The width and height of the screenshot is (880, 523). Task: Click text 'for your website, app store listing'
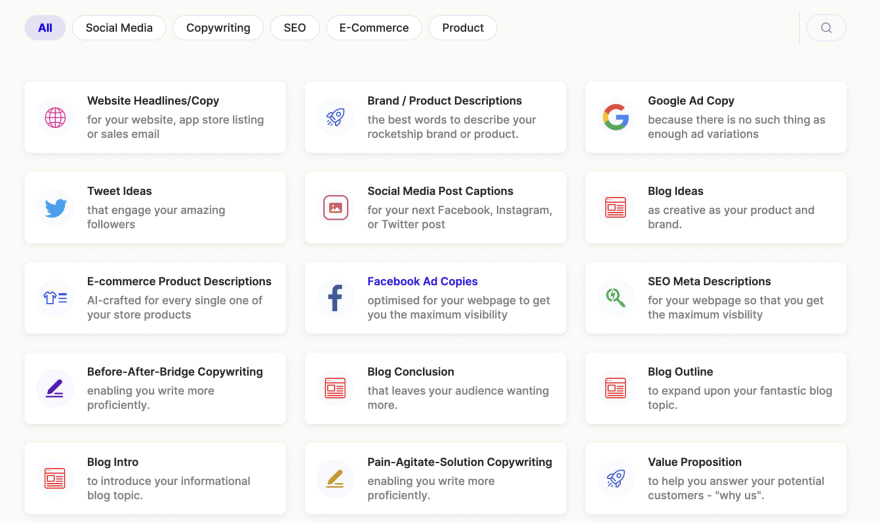tap(175, 120)
